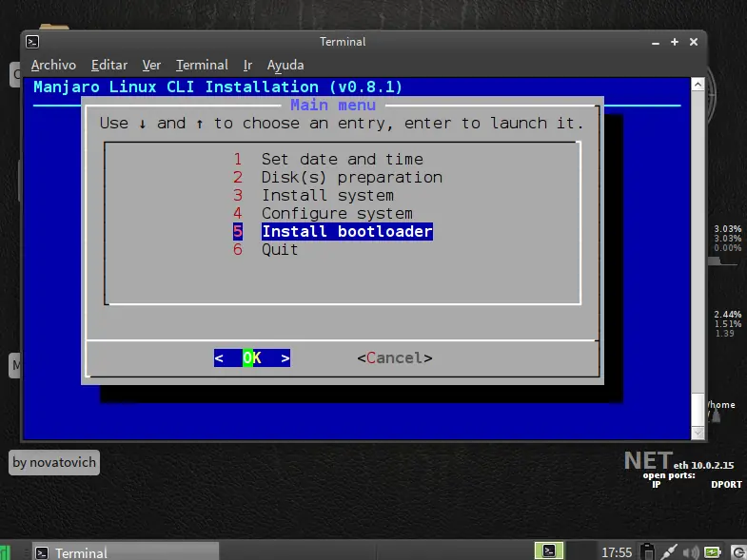The height and width of the screenshot is (560, 747).
Task: Click the network connection tray icon
Action: 669,551
